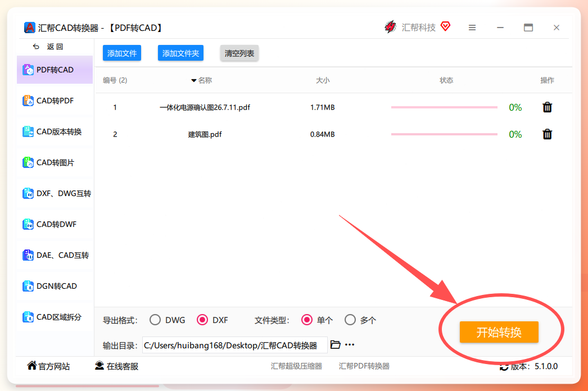
Task: Open output folder via the folder icon
Action: [x=335, y=344]
